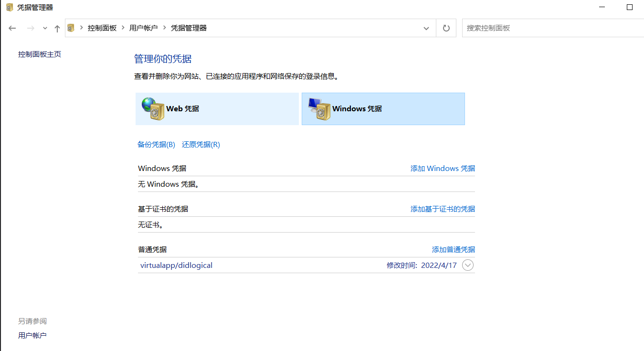Click breadcrumb arrow after 控制面板
The image size is (644, 351).
(x=123, y=28)
